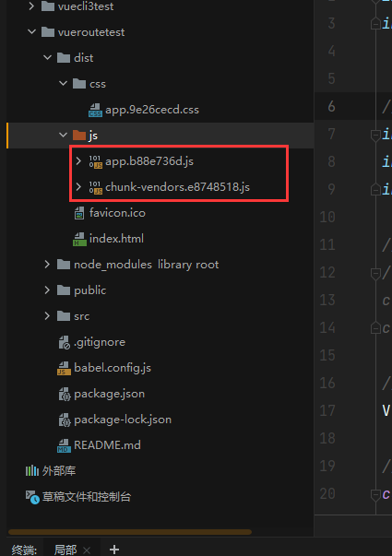
Task: Toggle code fold marker on line 3
Action: click(x=375, y=24)
